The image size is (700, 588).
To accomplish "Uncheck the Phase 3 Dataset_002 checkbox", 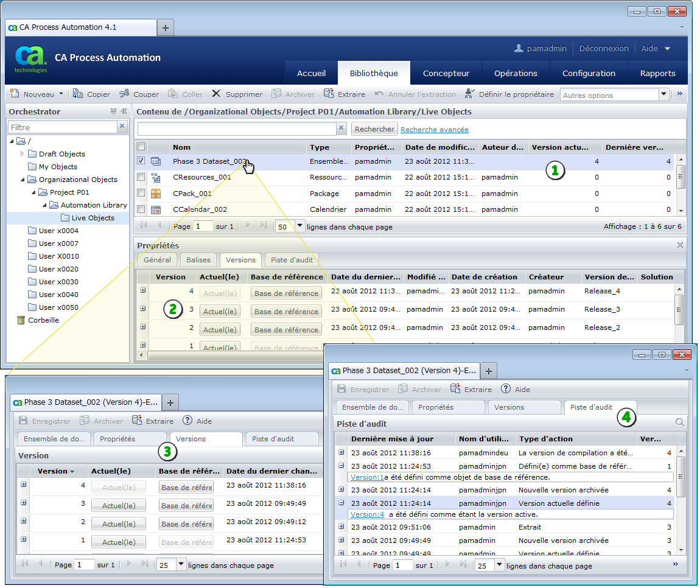I will [141, 161].
